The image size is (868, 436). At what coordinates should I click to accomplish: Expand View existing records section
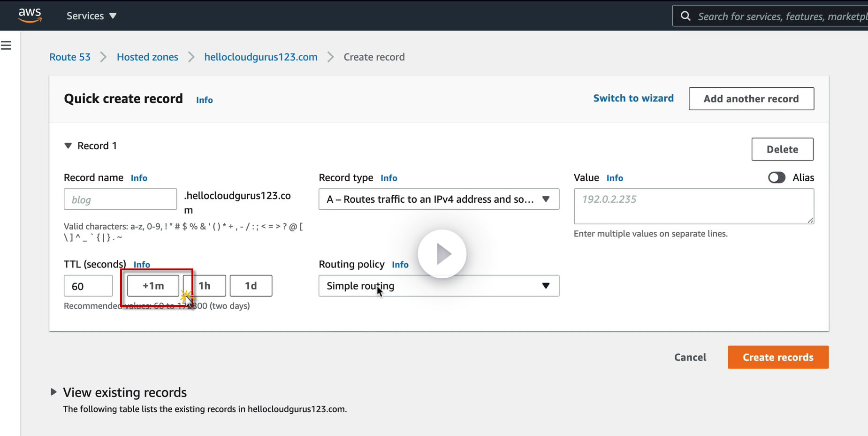(x=53, y=392)
